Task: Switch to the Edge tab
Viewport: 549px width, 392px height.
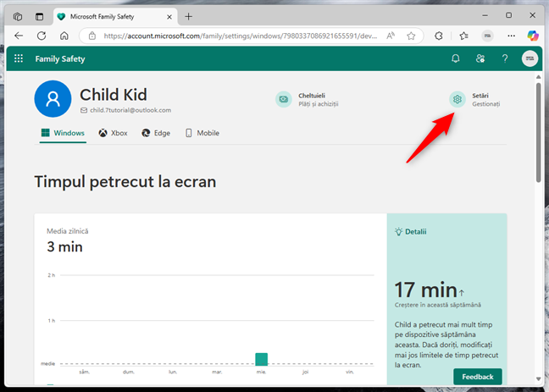Action: 156,133
